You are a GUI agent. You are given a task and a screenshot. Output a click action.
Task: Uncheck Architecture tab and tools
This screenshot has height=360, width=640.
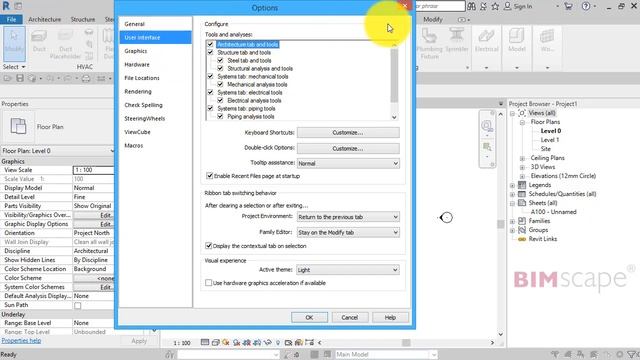click(210, 44)
